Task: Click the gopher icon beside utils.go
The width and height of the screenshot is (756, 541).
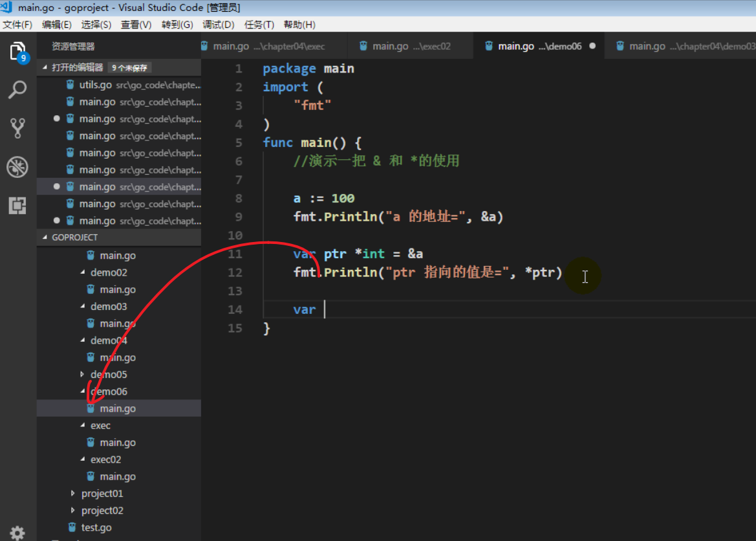Action: pyautogui.click(x=70, y=85)
